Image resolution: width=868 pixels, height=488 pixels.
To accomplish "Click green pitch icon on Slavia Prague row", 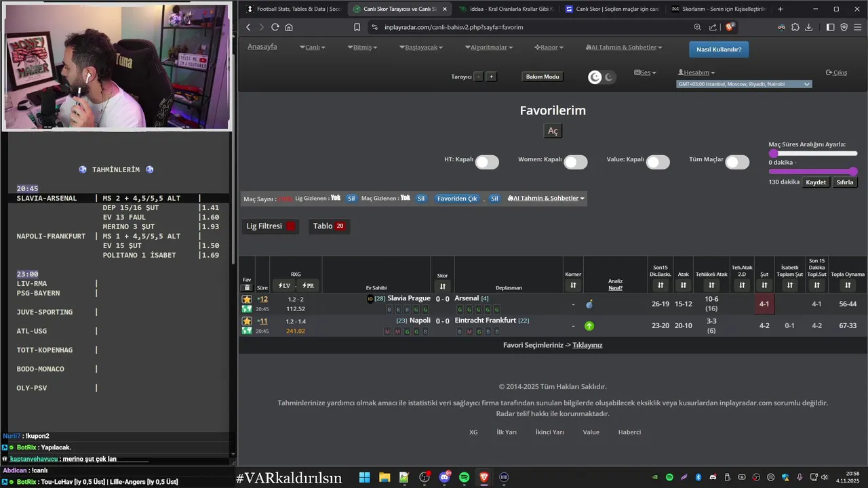I will click(x=247, y=309).
